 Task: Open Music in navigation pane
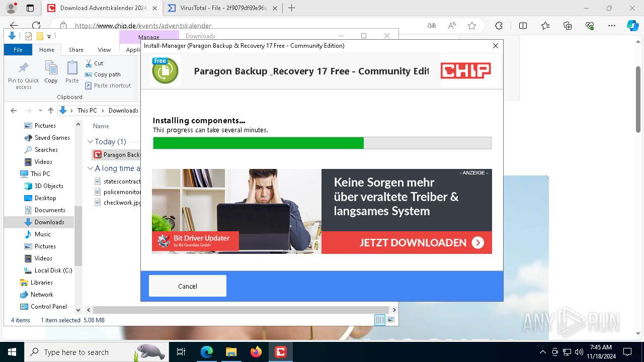(42, 234)
